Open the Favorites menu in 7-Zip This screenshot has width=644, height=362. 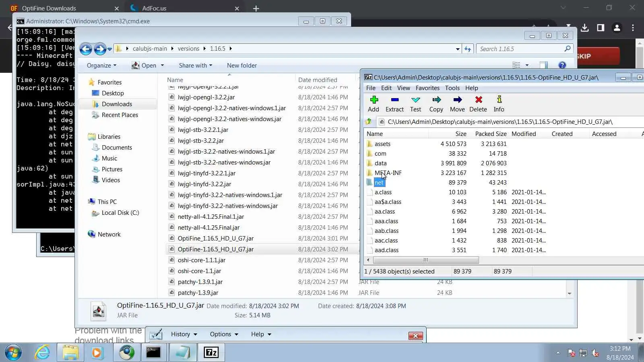coord(427,88)
